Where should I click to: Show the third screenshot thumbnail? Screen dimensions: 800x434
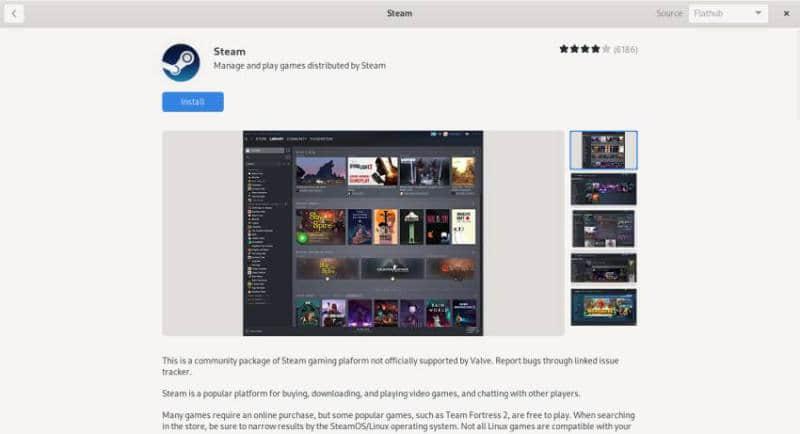(603, 228)
